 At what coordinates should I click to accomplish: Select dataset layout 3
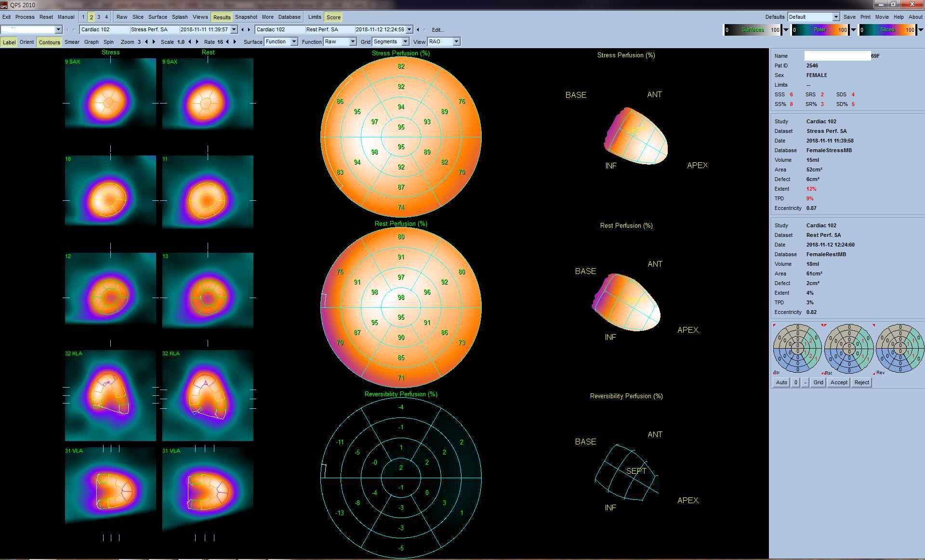[x=99, y=17]
